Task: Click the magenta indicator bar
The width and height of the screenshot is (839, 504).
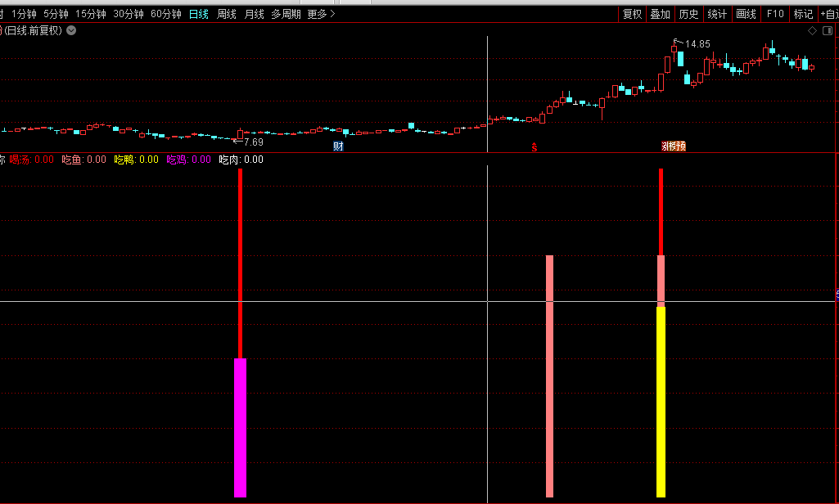Action: (240, 427)
